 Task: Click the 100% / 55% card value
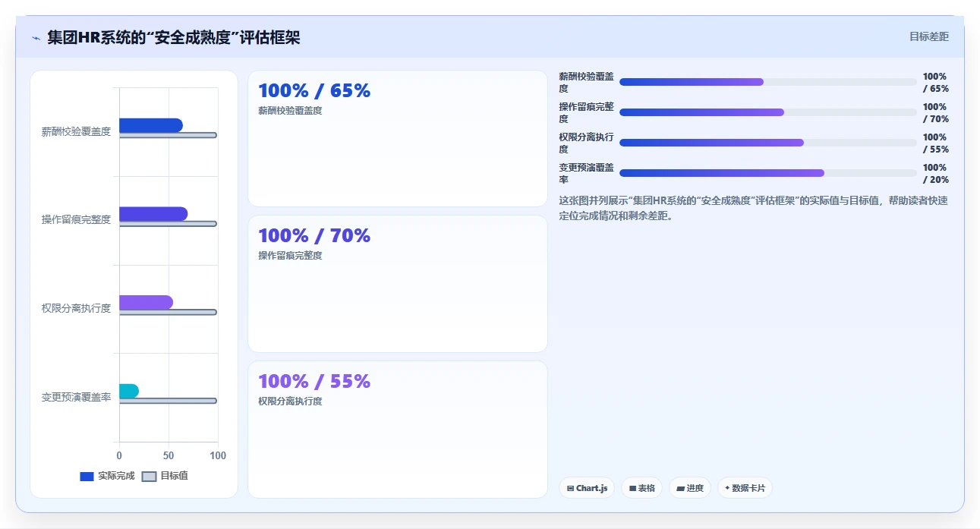(314, 381)
